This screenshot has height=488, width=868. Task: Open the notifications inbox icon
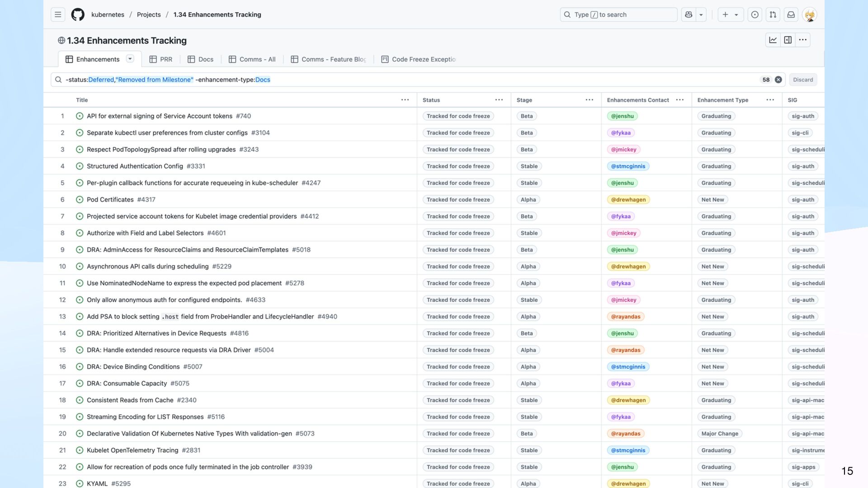(x=791, y=14)
